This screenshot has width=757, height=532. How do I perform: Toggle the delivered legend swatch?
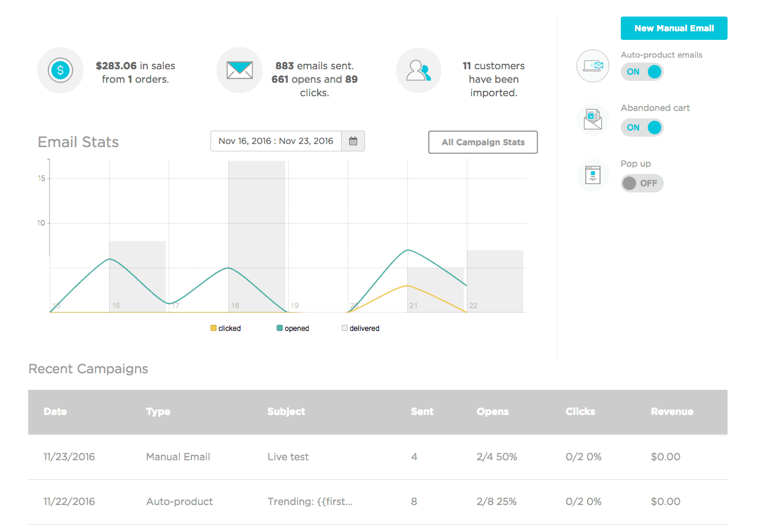pyautogui.click(x=345, y=329)
